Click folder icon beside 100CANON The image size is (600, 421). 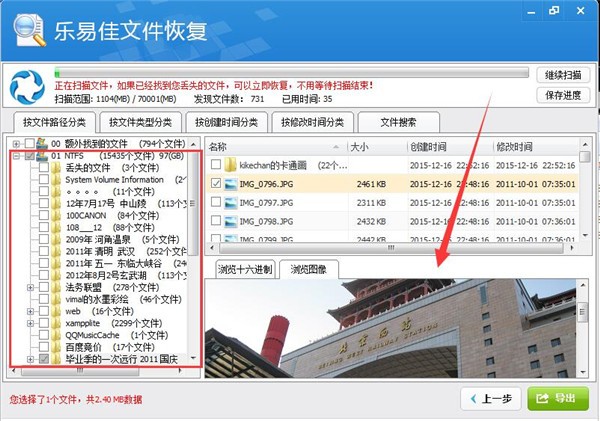tap(56, 215)
